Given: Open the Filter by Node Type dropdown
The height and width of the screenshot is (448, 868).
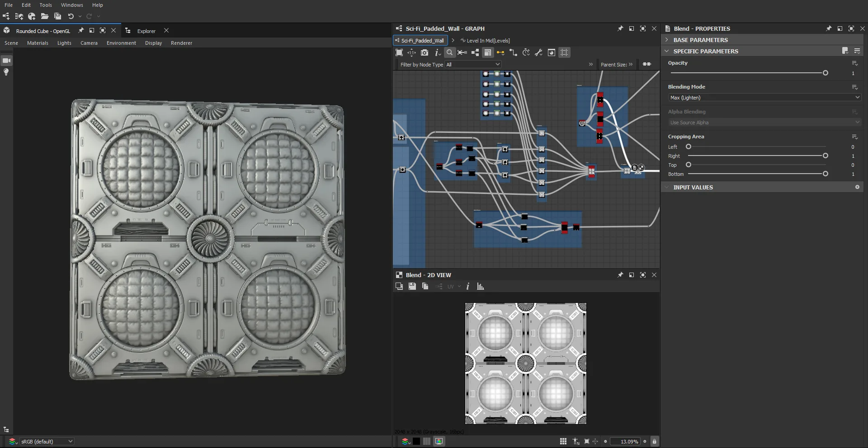Looking at the screenshot, I should tap(473, 64).
